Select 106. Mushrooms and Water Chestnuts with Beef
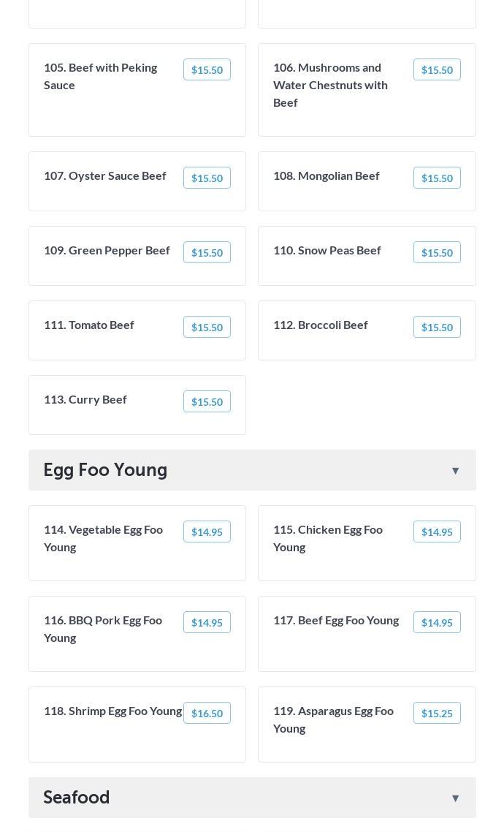The height and width of the screenshot is (832, 504). coord(330,85)
